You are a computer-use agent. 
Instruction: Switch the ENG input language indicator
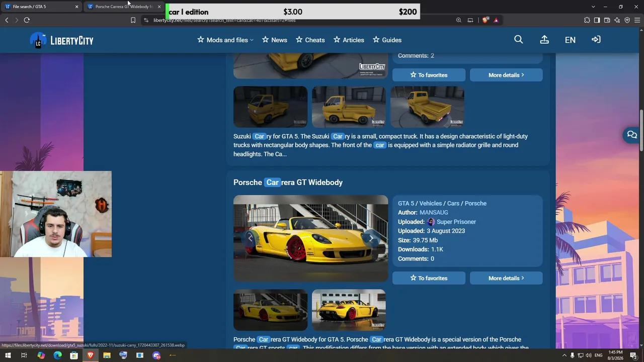pyautogui.click(x=599, y=355)
